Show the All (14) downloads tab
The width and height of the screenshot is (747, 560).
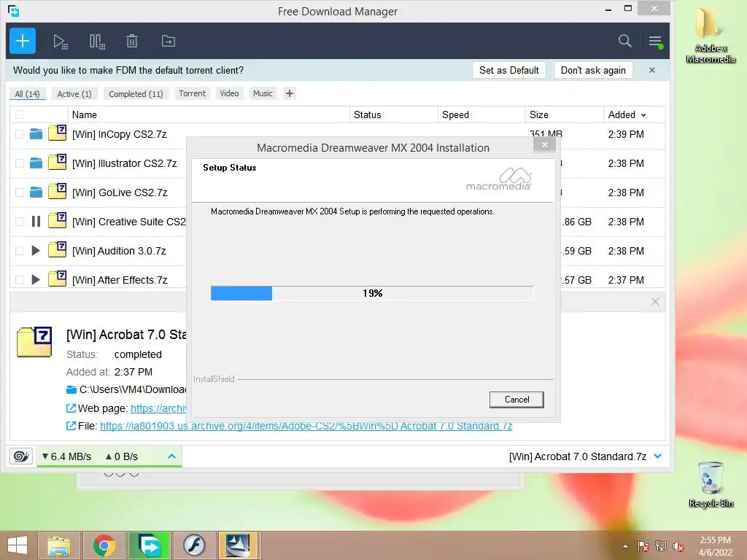(x=27, y=94)
